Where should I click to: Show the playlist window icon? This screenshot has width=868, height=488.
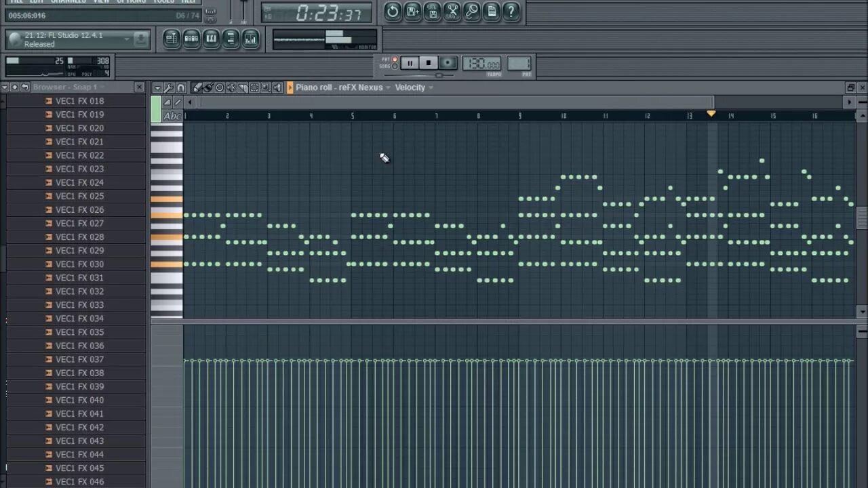172,39
